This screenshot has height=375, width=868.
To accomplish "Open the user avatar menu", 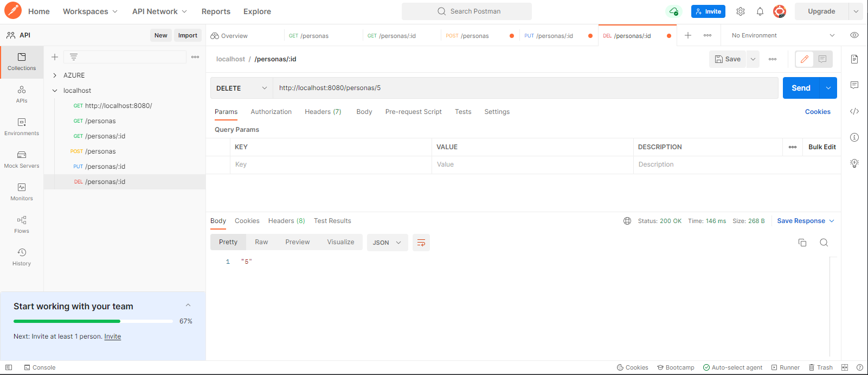I will (780, 11).
